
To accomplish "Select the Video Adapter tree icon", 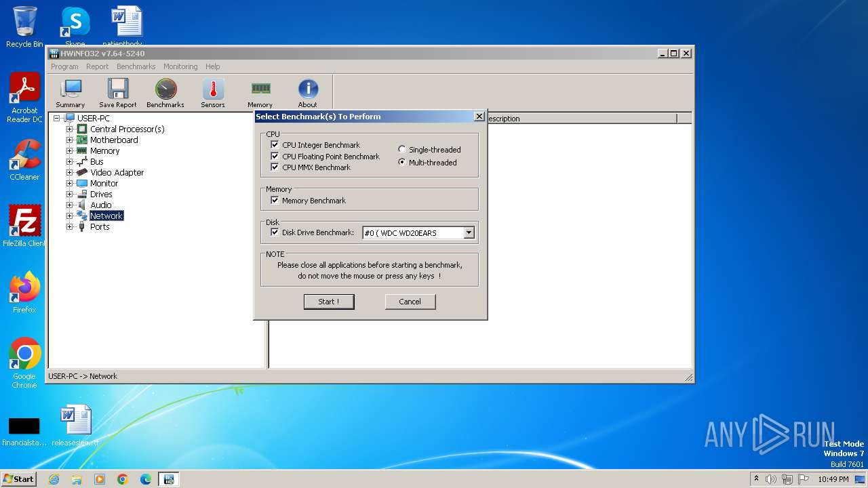I will click(81, 172).
